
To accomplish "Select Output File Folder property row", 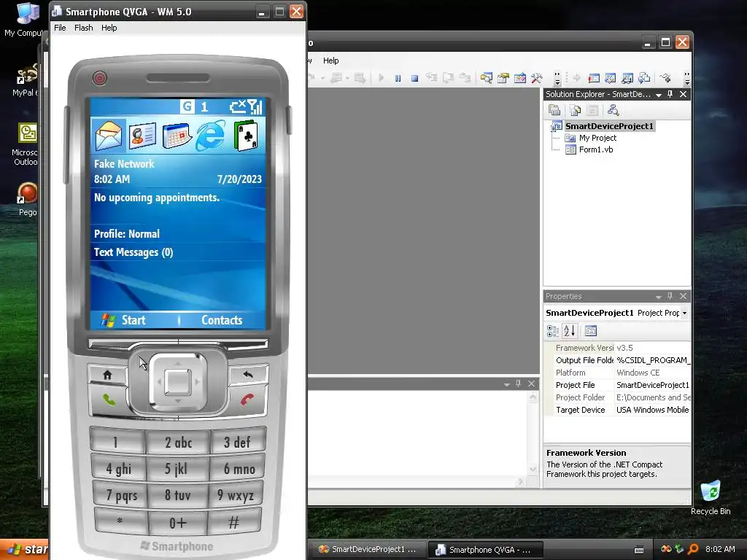I will (x=622, y=360).
